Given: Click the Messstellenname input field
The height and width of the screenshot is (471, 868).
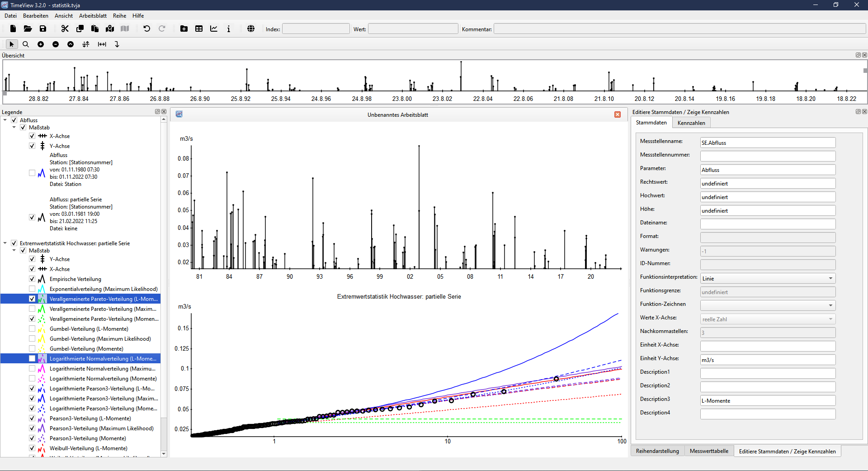Looking at the screenshot, I should (767, 143).
